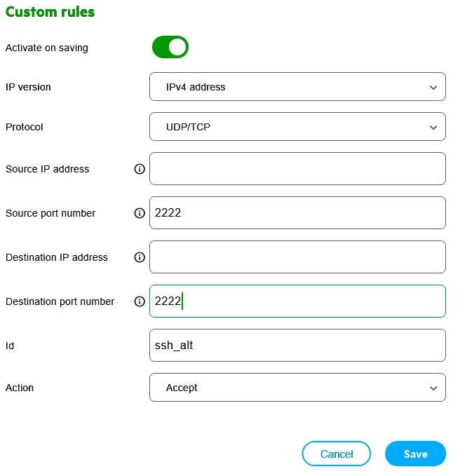Click the IP version dropdown chevron arrow
This screenshot has height=476, width=467.
(x=433, y=88)
